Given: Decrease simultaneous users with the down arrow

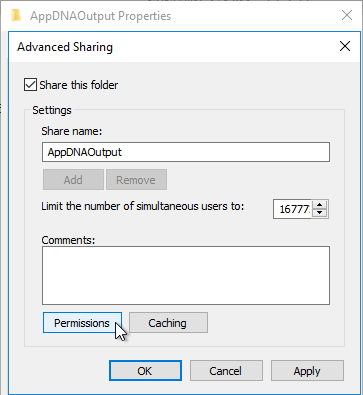Looking at the screenshot, I should coord(320,213).
